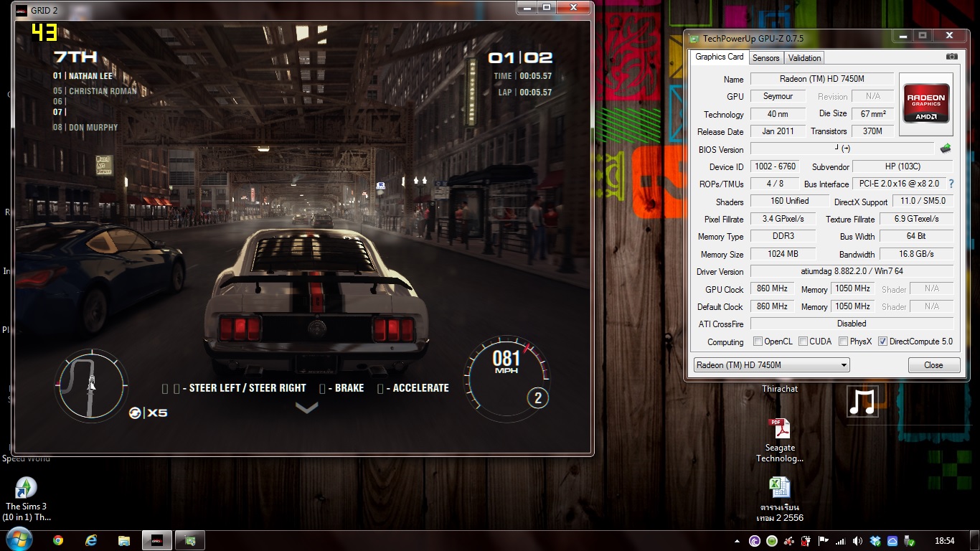
Task: Click the Bus Interface question mark icon
Action: click(x=951, y=184)
